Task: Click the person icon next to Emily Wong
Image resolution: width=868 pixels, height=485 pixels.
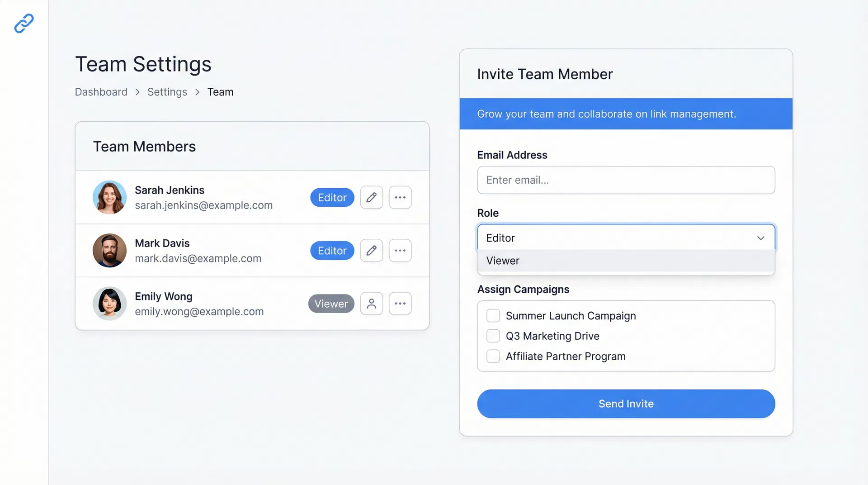Action: pos(371,304)
